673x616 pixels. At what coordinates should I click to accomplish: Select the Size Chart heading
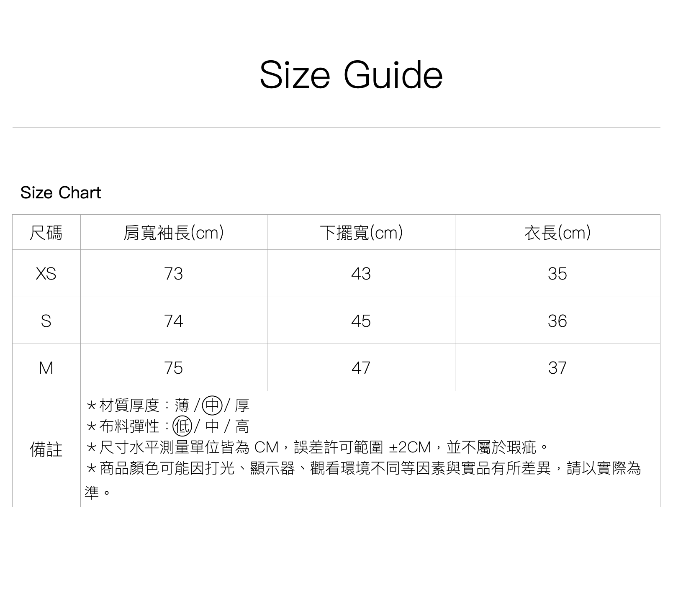click(61, 193)
